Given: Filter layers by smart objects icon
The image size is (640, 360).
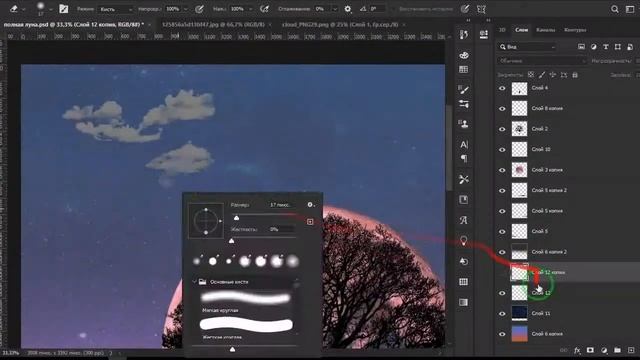Looking at the screenshot, I should click(x=630, y=47).
